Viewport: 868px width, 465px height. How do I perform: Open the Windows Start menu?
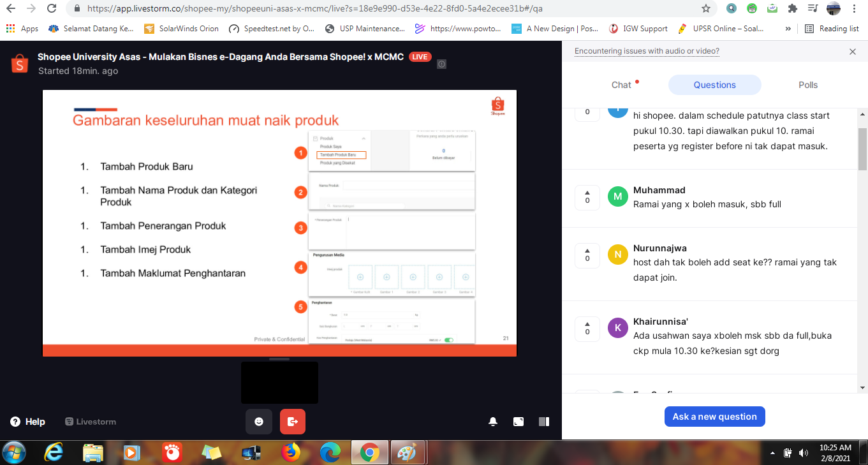pos(15,453)
